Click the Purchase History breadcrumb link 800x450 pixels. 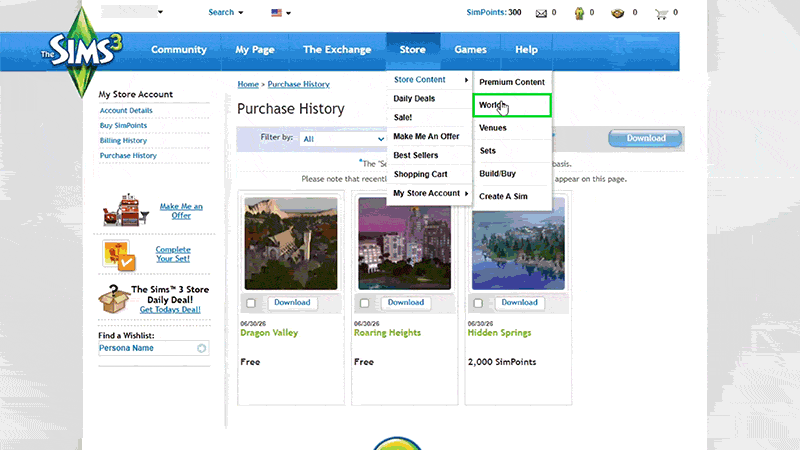298,84
